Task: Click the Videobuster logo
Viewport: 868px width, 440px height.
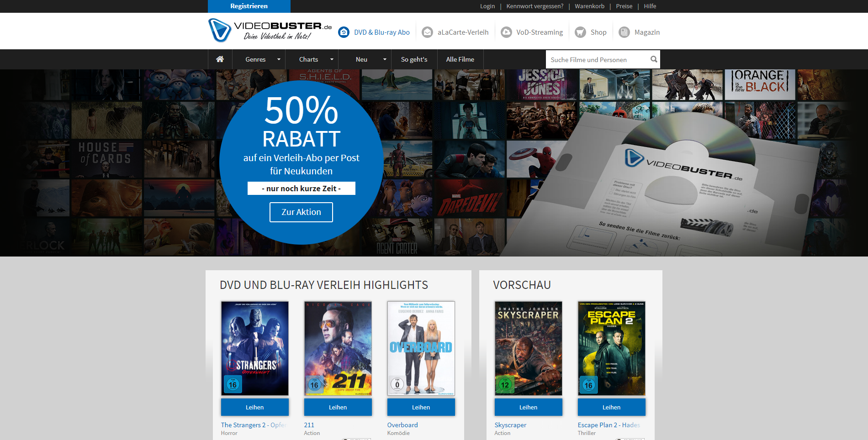Action: pyautogui.click(x=270, y=31)
